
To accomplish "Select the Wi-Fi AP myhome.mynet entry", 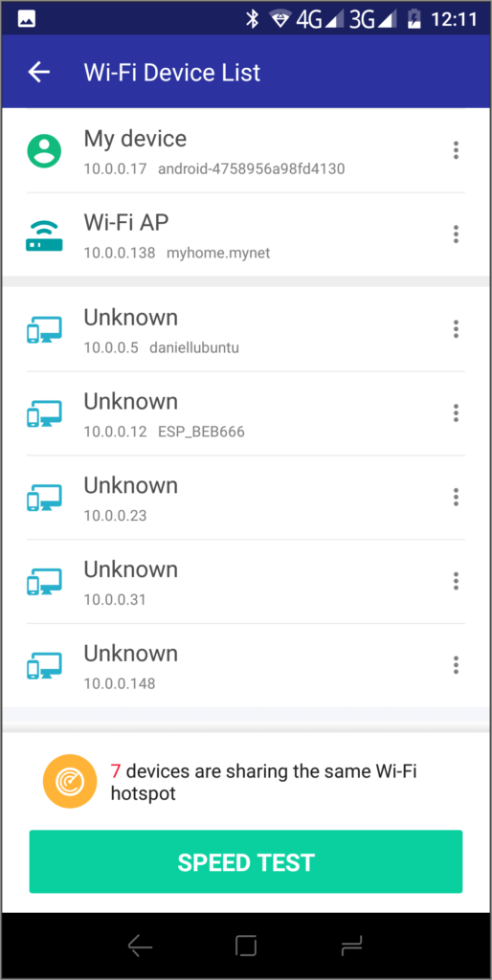I will [246, 234].
